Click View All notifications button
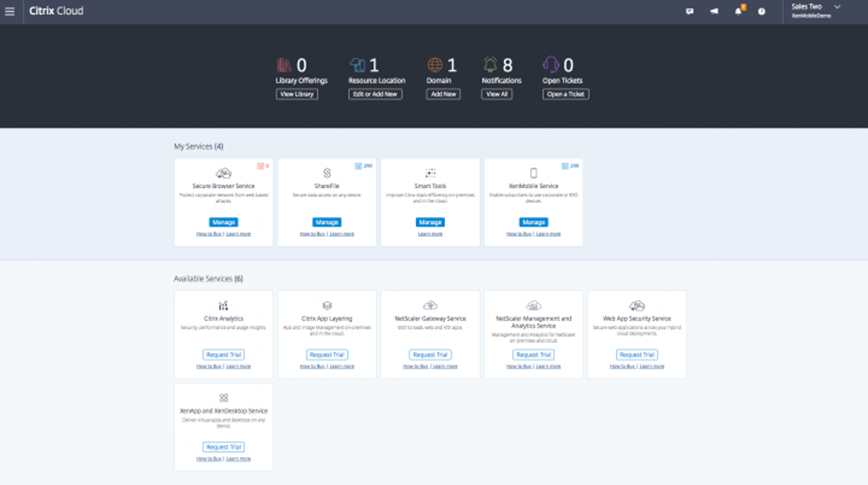The width and height of the screenshot is (868, 485). (497, 94)
